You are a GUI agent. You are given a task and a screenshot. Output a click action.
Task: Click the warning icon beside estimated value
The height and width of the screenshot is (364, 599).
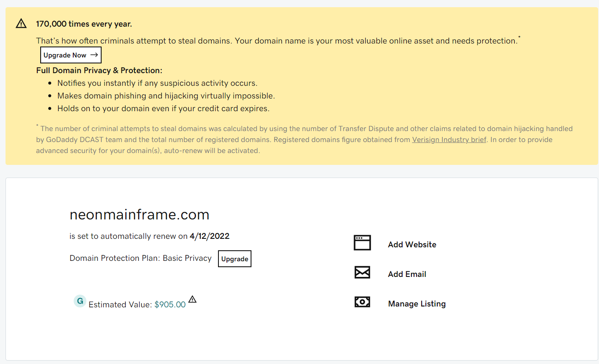pos(193,299)
